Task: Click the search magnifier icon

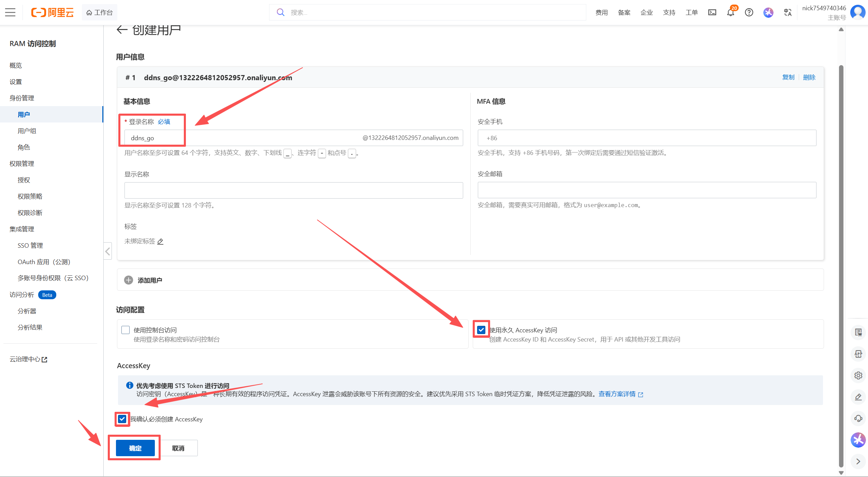Action: point(280,13)
